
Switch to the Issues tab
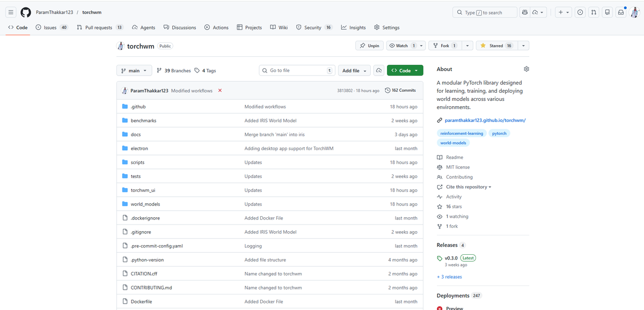[x=52, y=27]
